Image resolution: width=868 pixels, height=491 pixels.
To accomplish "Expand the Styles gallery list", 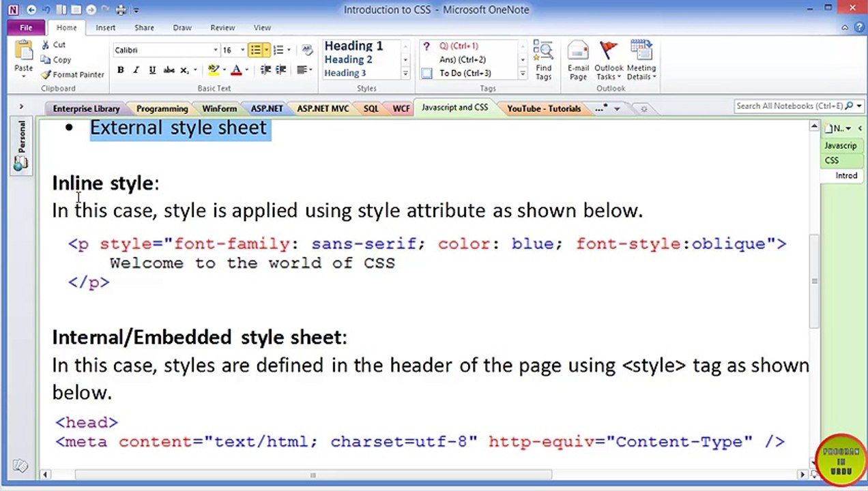I will click(x=405, y=73).
